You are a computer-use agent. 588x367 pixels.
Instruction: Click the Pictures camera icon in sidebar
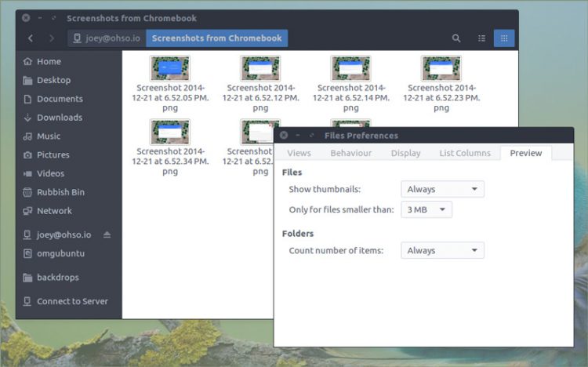pyautogui.click(x=27, y=155)
